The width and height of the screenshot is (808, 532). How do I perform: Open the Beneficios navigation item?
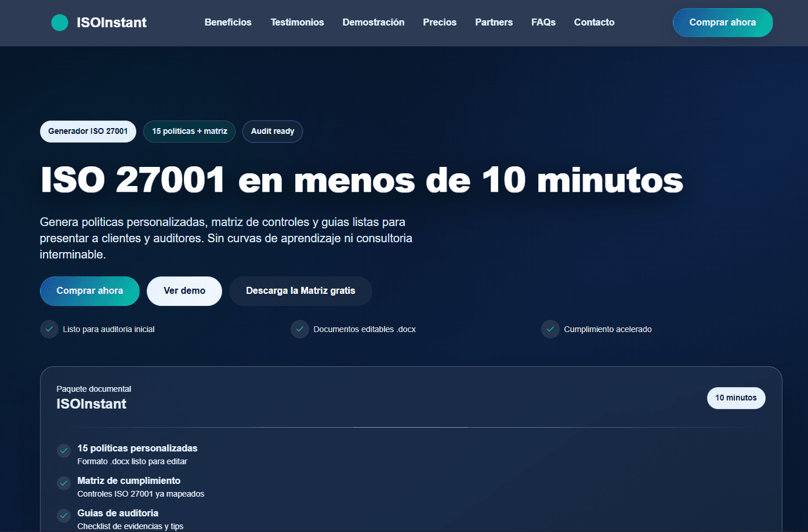(x=228, y=23)
